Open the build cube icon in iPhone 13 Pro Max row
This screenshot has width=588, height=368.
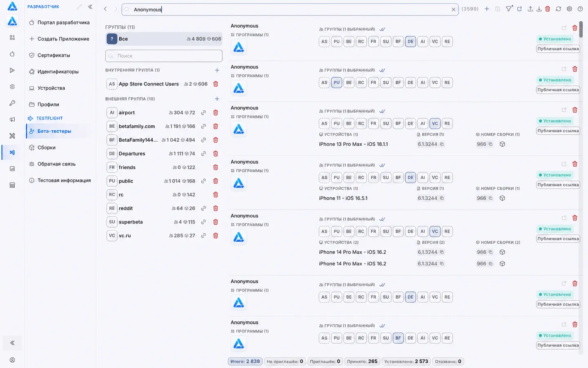503,144
